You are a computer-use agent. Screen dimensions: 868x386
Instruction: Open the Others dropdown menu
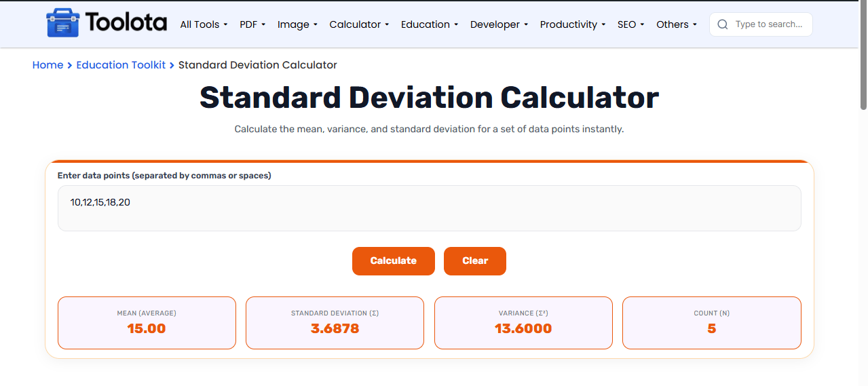[x=677, y=24]
